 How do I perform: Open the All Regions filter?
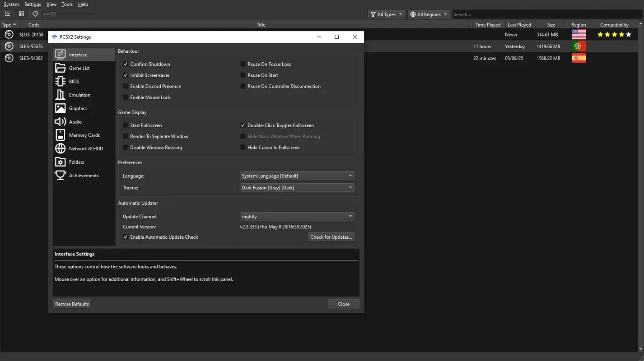click(x=428, y=14)
